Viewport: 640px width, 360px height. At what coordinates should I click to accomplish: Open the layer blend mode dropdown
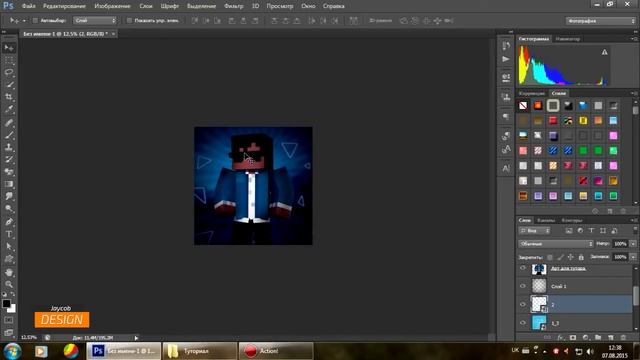556,244
